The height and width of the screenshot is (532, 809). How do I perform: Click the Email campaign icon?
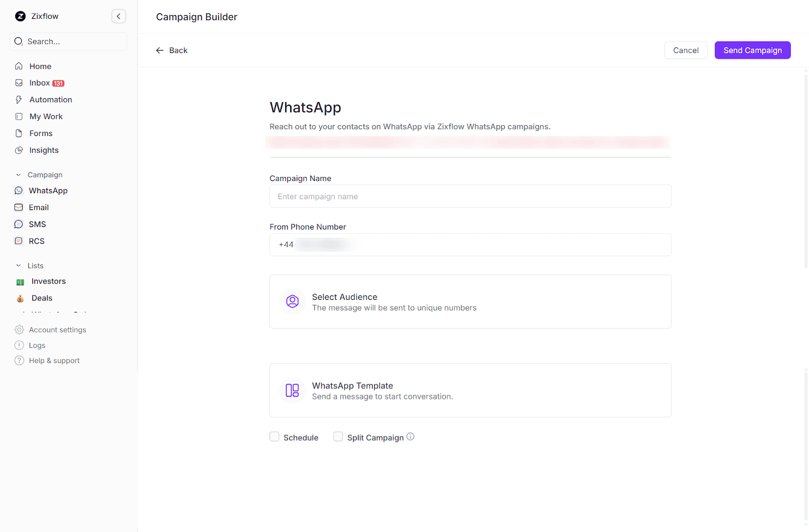tap(19, 207)
